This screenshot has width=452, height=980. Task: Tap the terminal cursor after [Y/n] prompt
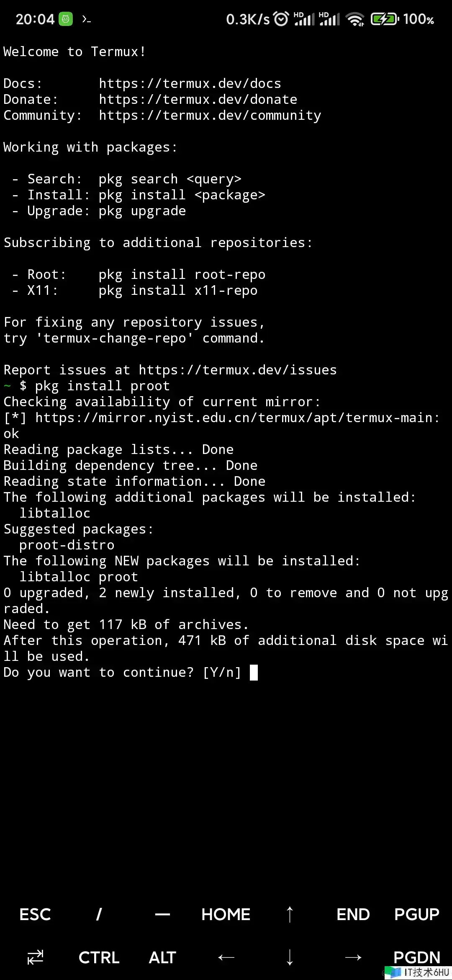(x=254, y=673)
